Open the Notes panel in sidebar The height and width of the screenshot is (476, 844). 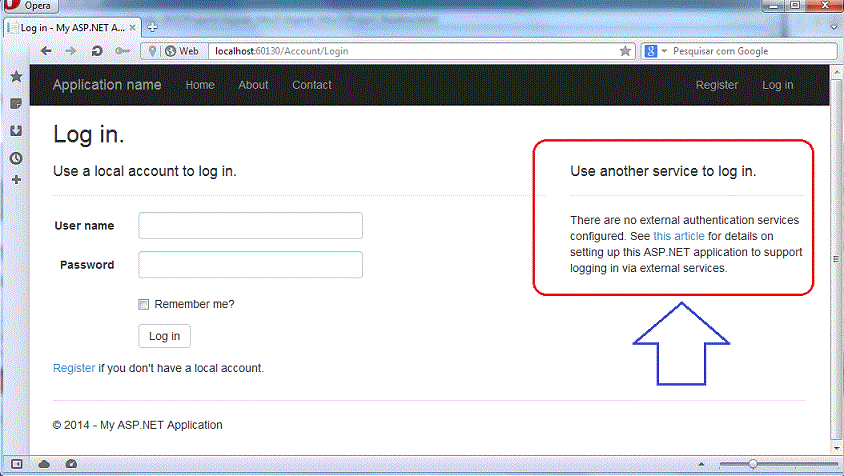pyautogui.click(x=16, y=104)
